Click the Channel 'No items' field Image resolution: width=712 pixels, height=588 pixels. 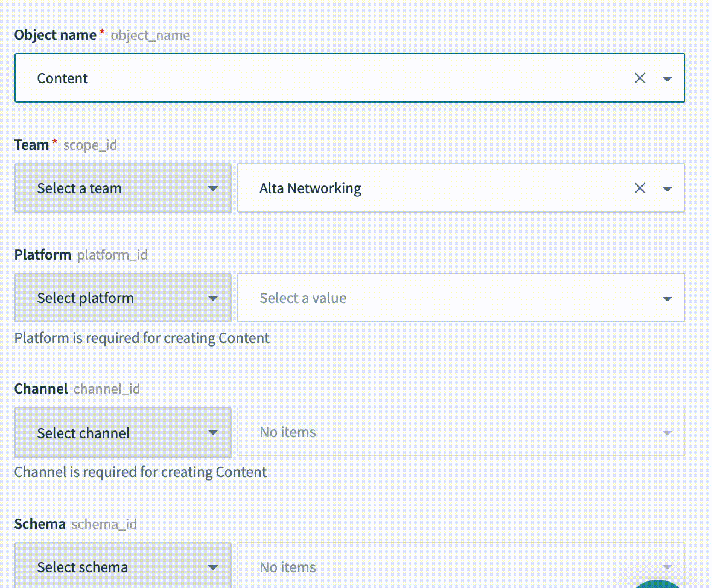447,432
